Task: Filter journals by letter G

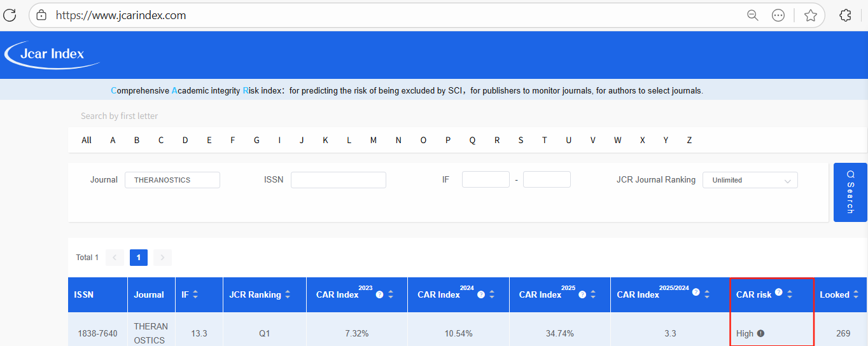Action: (x=256, y=140)
